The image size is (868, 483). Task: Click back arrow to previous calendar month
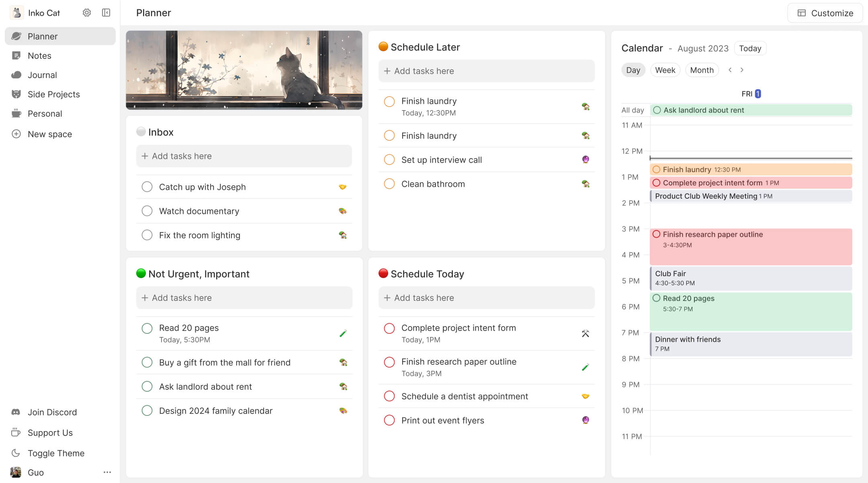coord(730,70)
